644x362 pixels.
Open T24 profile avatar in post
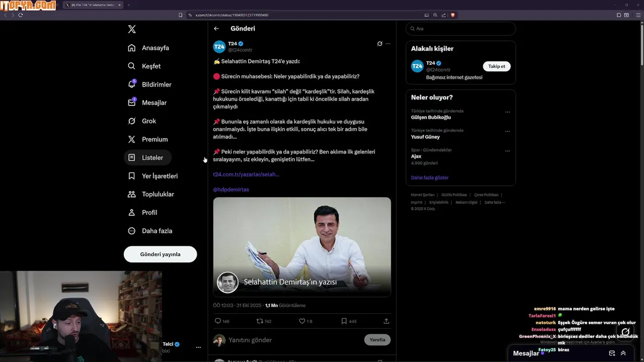click(x=219, y=47)
